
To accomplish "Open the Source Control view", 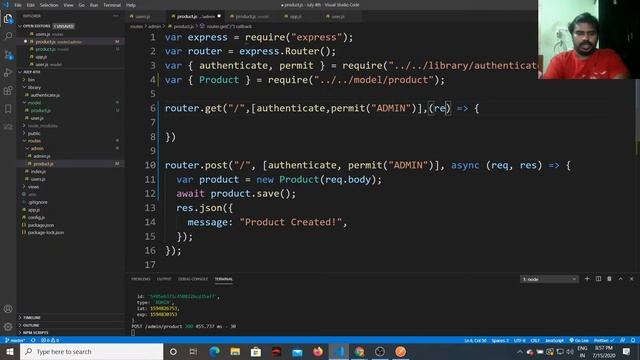I will 8,55.
